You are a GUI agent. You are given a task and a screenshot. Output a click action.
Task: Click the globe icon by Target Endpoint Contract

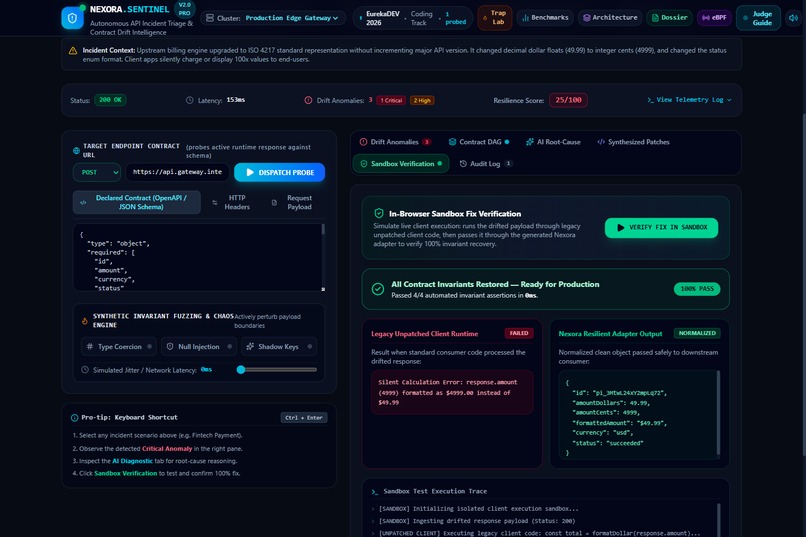[x=77, y=151]
